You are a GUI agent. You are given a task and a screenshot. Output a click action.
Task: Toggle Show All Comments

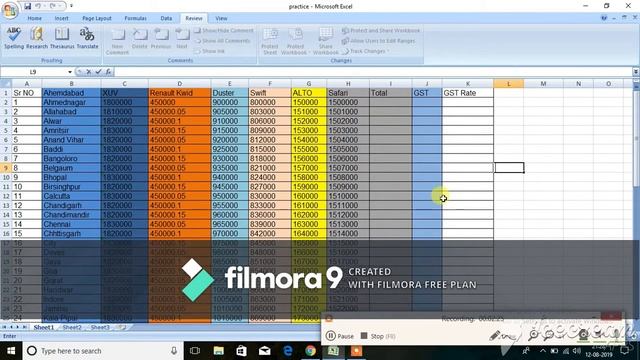point(222,41)
